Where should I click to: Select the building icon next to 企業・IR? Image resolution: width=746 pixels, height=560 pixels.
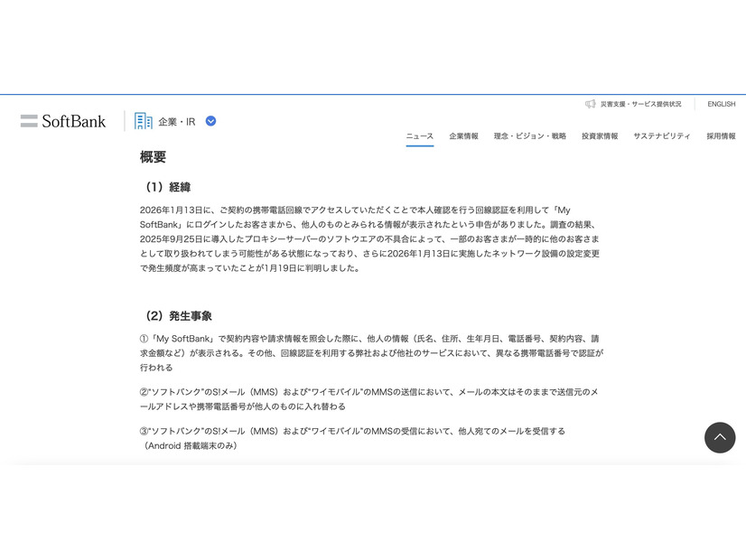click(142, 120)
